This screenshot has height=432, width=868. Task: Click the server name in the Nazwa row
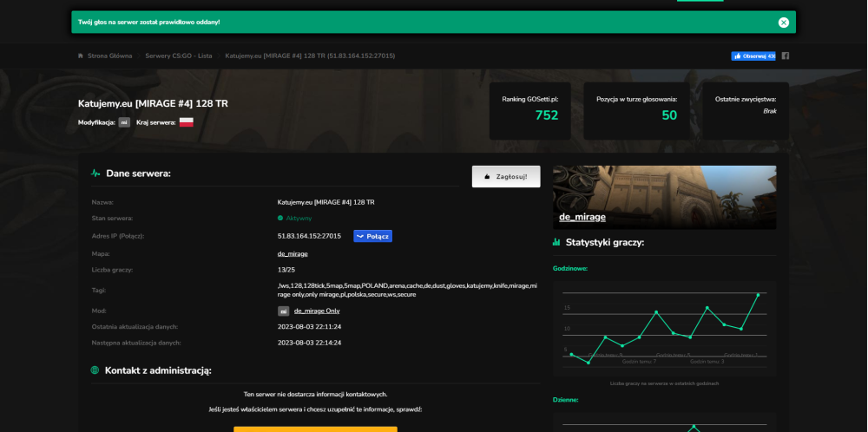325,202
